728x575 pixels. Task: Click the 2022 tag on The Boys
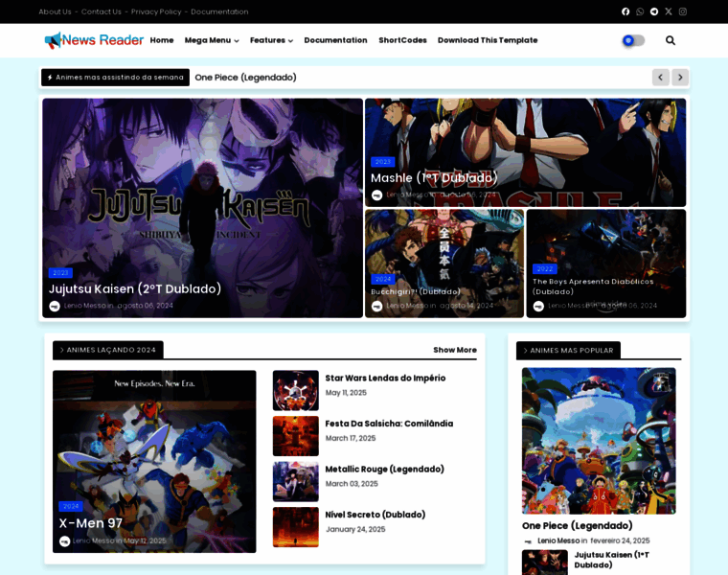click(x=545, y=269)
